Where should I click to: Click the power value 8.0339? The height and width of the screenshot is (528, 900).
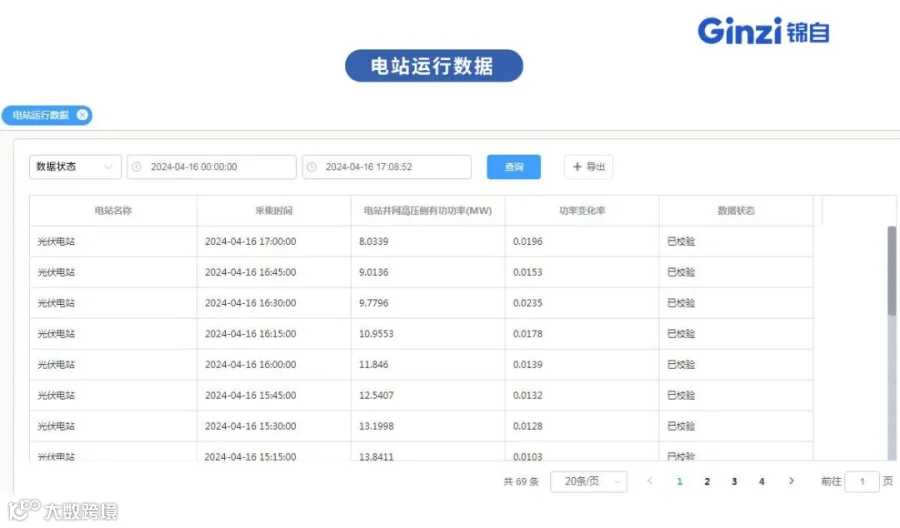tap(374, 242)
